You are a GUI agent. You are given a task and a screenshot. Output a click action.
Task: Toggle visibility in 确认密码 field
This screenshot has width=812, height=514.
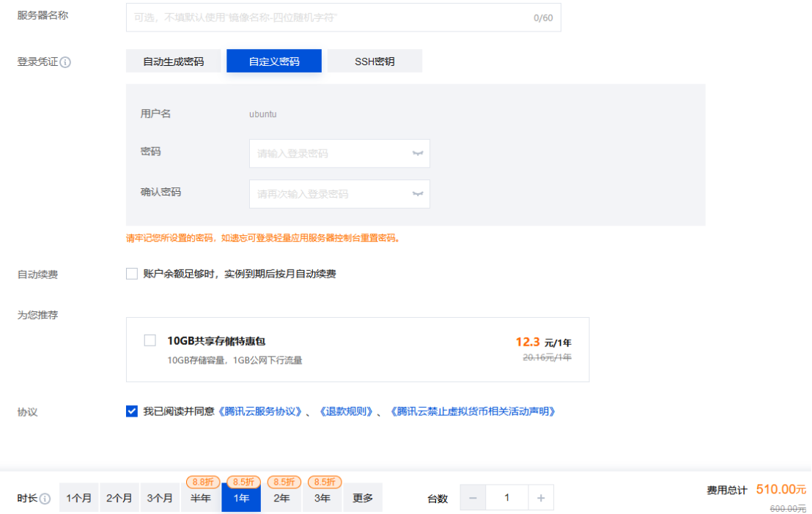(x=418, y=194)
